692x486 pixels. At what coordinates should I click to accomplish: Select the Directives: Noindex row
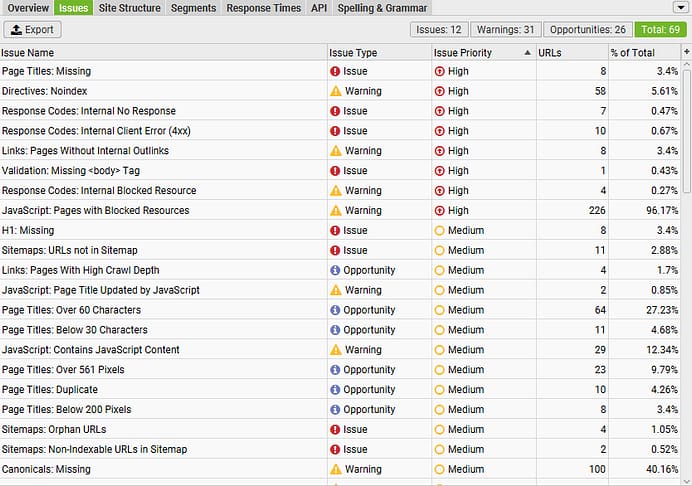[x=340, y=91]
